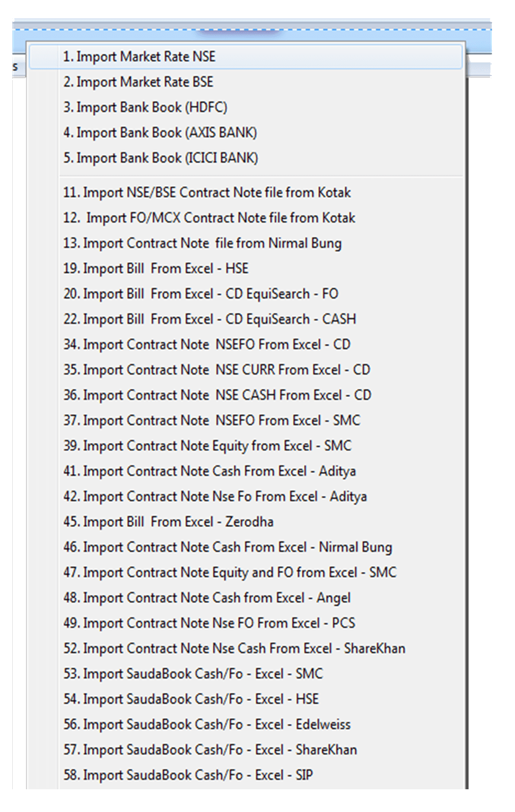This screenshot has width=515, height=812.
Task: Select Import Bank Book (AXIS BANK)
Action: click(x=246, y=133)
